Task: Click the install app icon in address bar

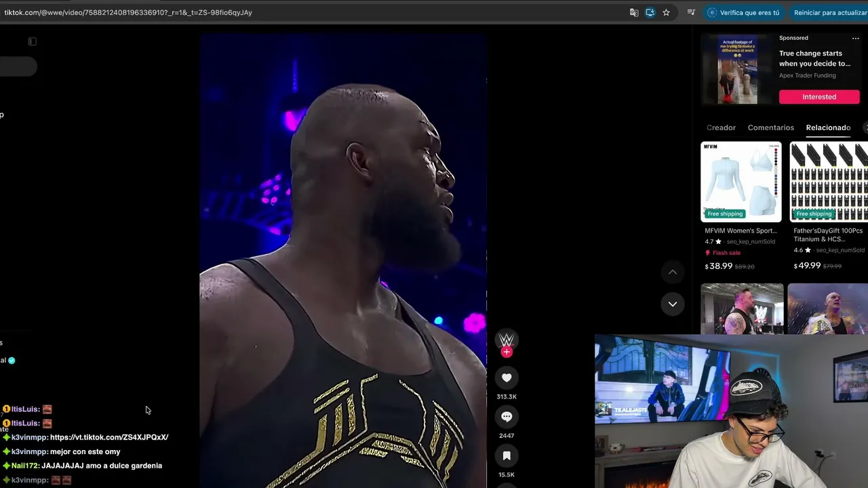Action: (x=650, y=12)
